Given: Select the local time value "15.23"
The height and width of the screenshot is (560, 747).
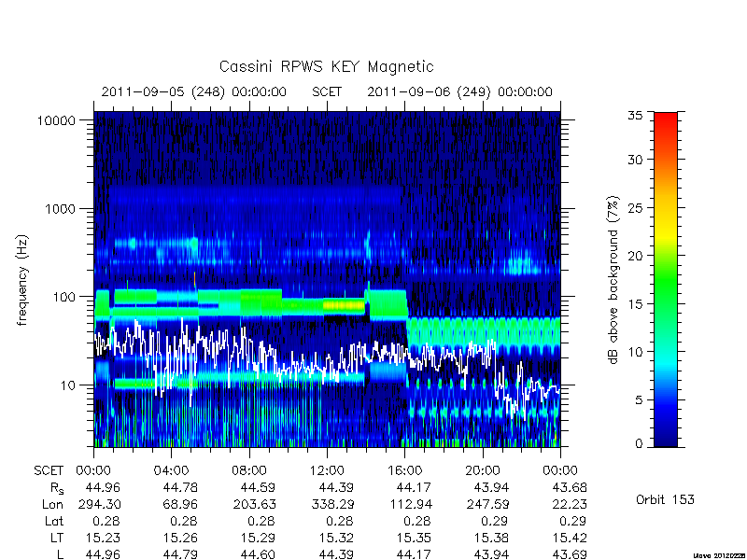Looking at the screenshot, I should 103,538.
